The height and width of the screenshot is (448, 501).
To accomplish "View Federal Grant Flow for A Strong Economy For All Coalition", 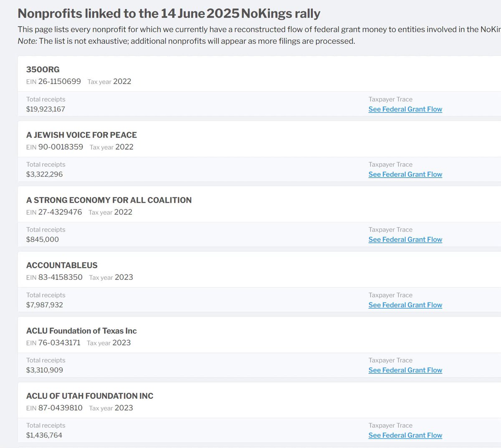I will (x=405, y=239).
